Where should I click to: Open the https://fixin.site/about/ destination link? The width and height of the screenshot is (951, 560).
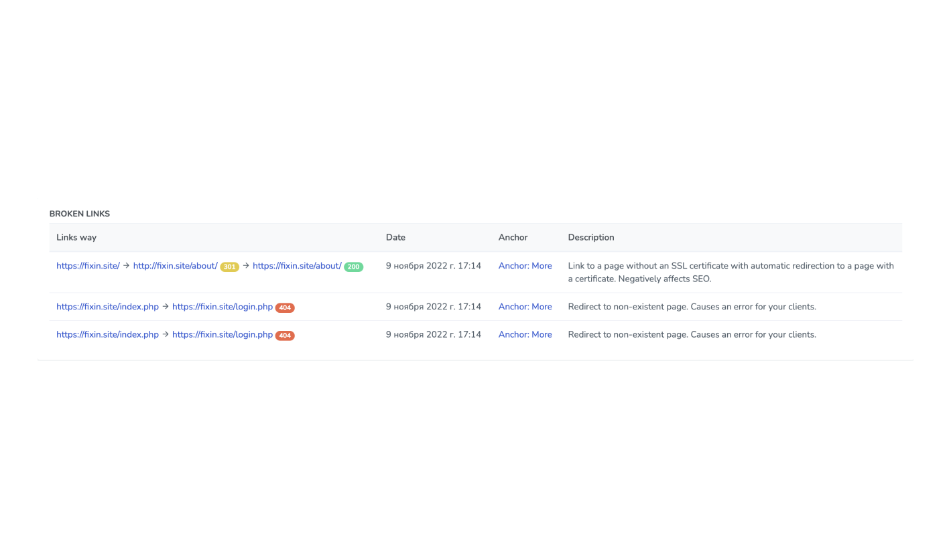click(297, 266)
